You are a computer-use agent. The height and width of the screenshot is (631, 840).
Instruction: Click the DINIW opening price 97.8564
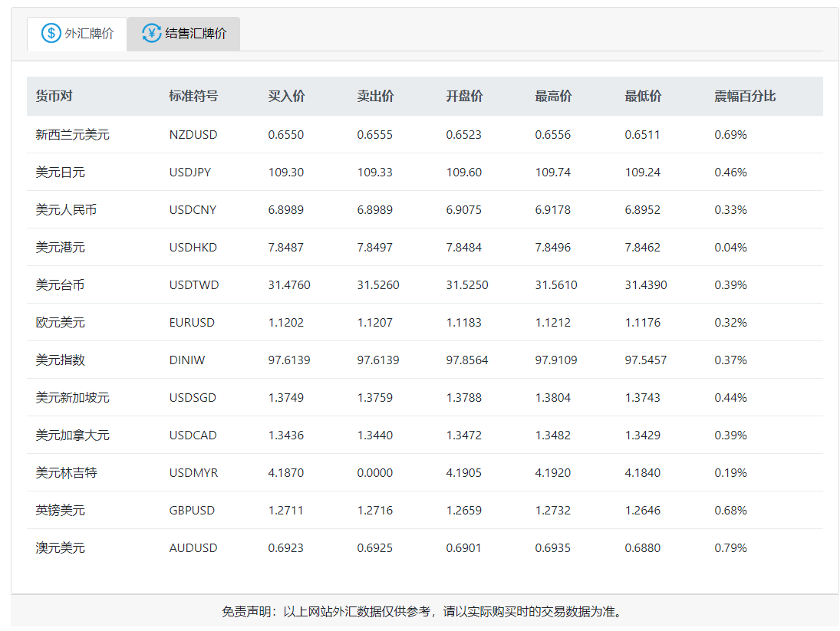pos(467,360)
